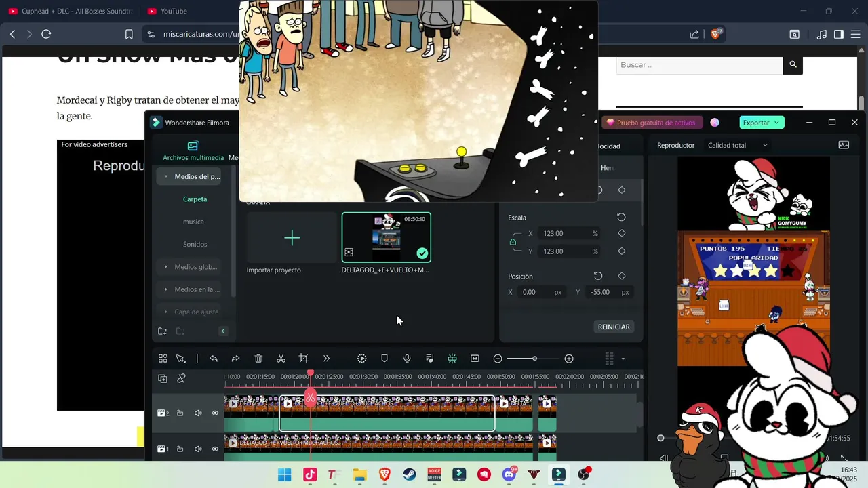The height and width of the screenshot is (488, 868).
Task: Toggle the green auto-ripple icon in timeline toolbar
Action: pos(452,359)
